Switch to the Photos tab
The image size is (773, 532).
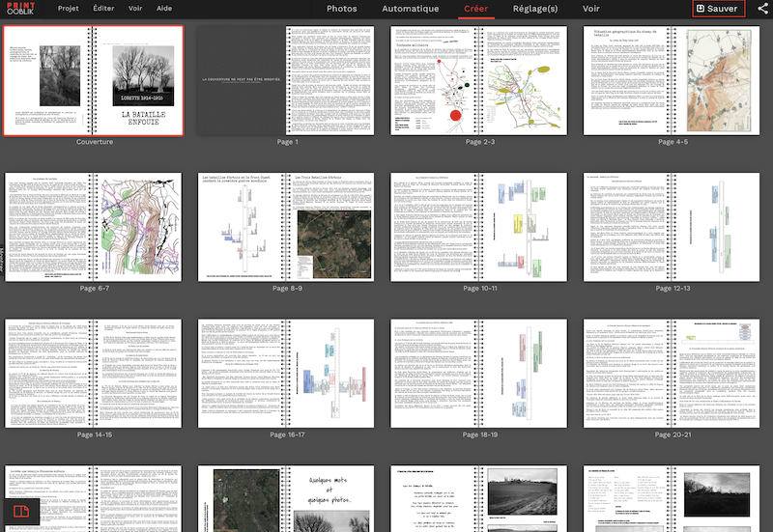[342, 9]
